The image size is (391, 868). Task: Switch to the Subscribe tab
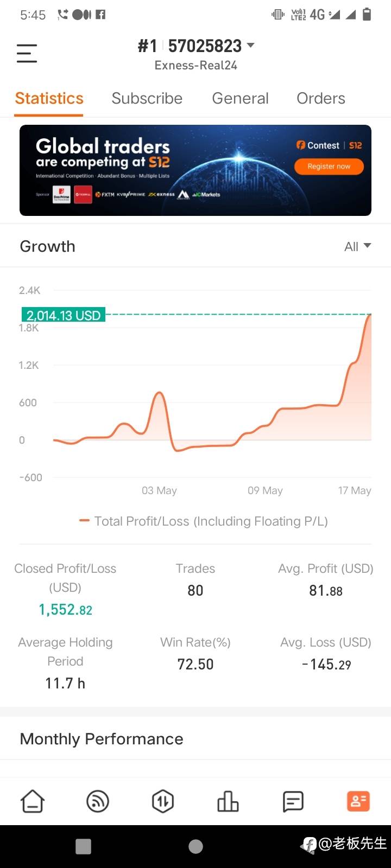tap(147, 98)
